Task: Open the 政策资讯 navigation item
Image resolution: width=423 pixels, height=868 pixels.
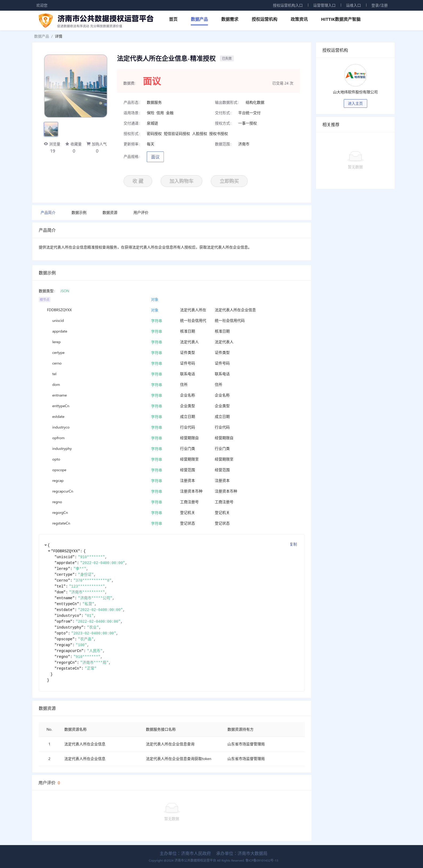Action: (x=299, y=19)
